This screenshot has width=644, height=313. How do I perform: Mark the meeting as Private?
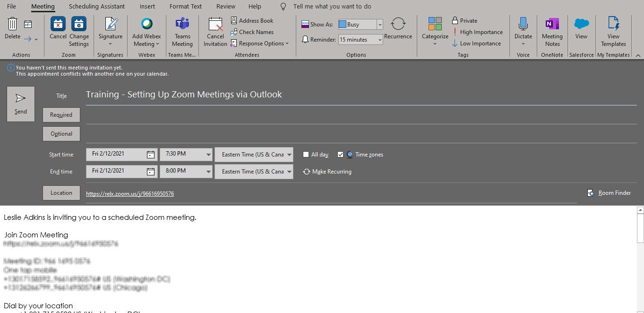coord(464,20)
